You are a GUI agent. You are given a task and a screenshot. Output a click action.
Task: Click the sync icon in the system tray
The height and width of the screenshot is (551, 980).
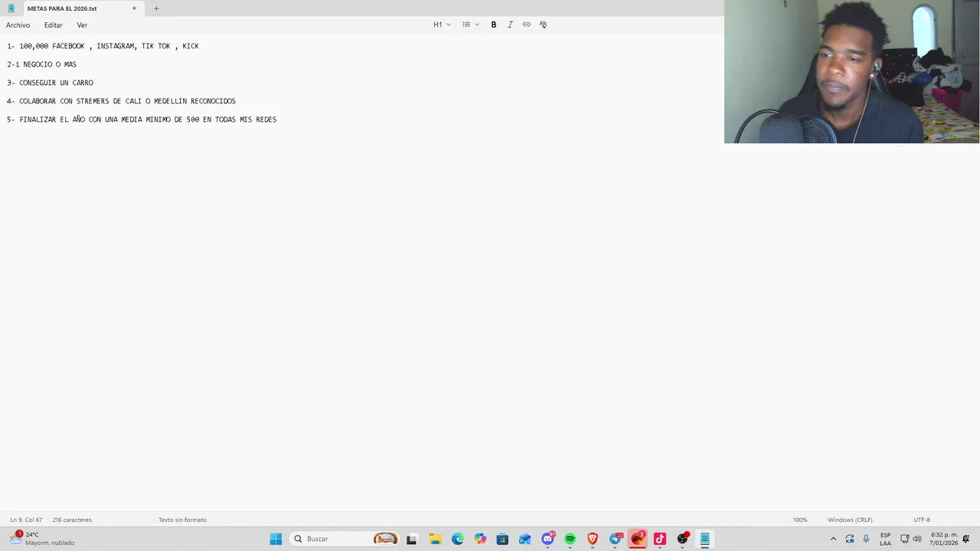coord(850,539)
